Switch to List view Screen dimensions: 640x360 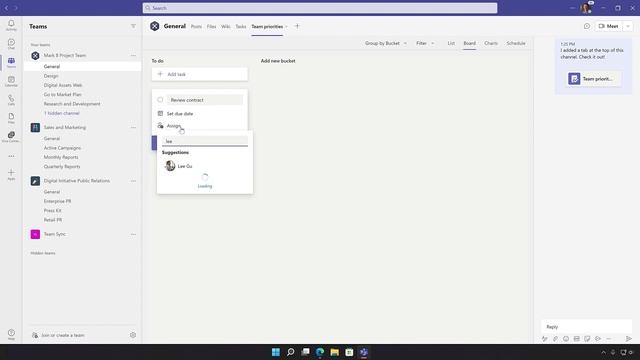pos(451,43)
